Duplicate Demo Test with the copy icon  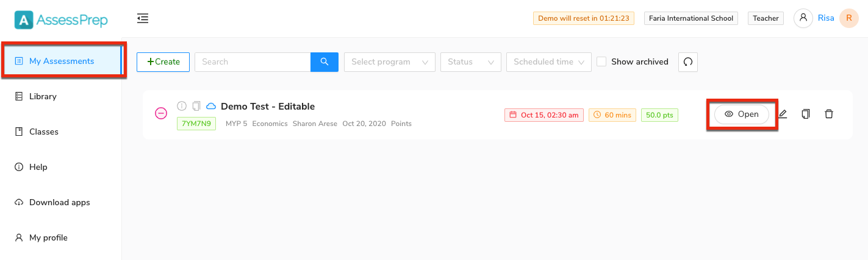[x=806, y=114]
